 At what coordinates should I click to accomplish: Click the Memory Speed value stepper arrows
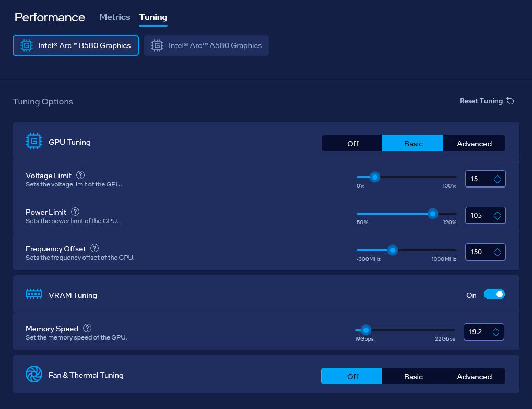click(x=495, y=332)
